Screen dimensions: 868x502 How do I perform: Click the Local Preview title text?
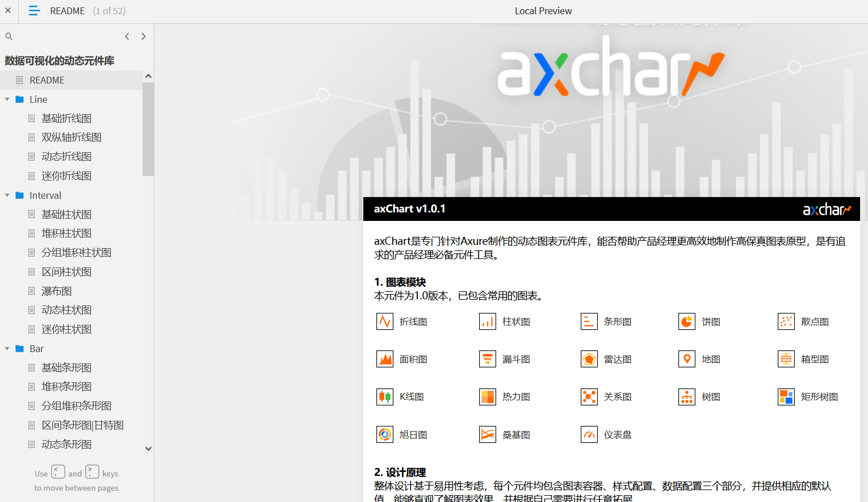[543, 11]
